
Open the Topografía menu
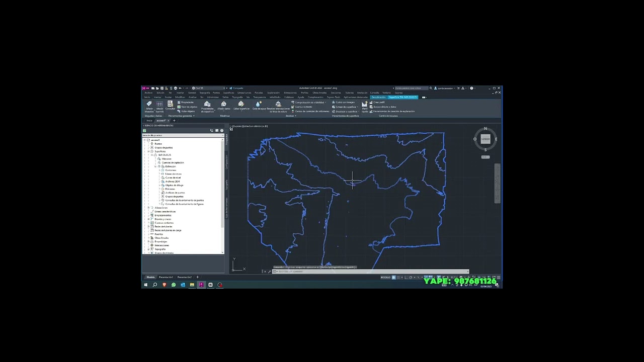[205, 93]
